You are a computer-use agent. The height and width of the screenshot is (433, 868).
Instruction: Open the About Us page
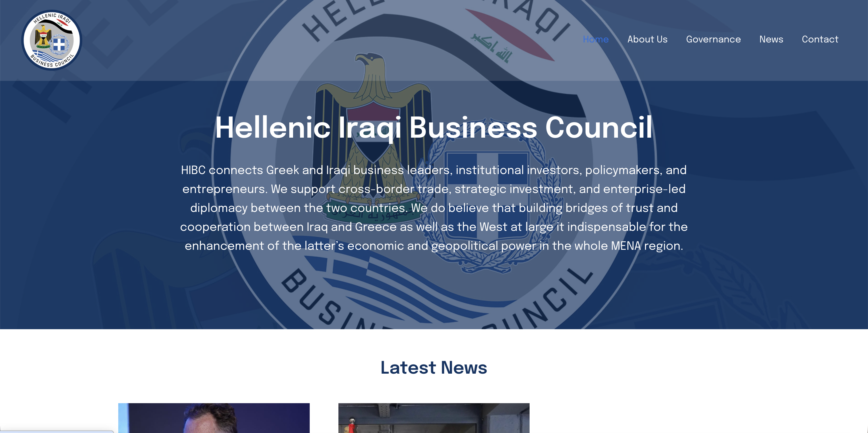tap(647, 39)
